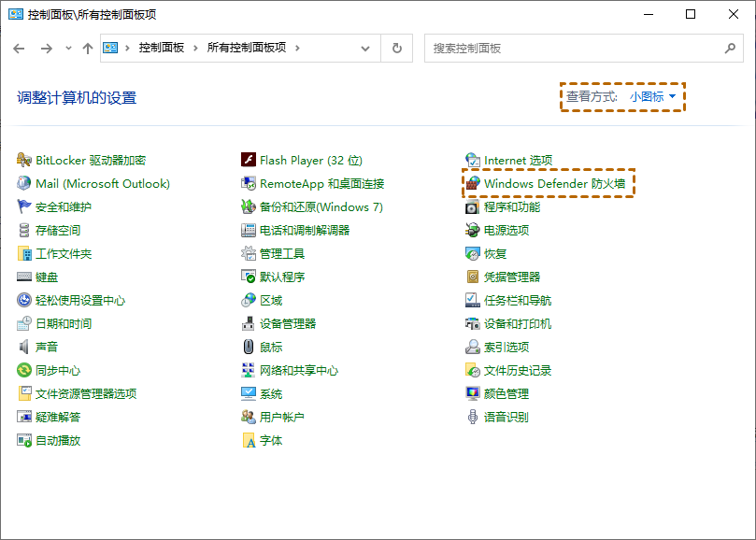The image size is (756, 540).
Task: Click the Mail (Microsoft Outlook) icon
Action: [23, 183]
